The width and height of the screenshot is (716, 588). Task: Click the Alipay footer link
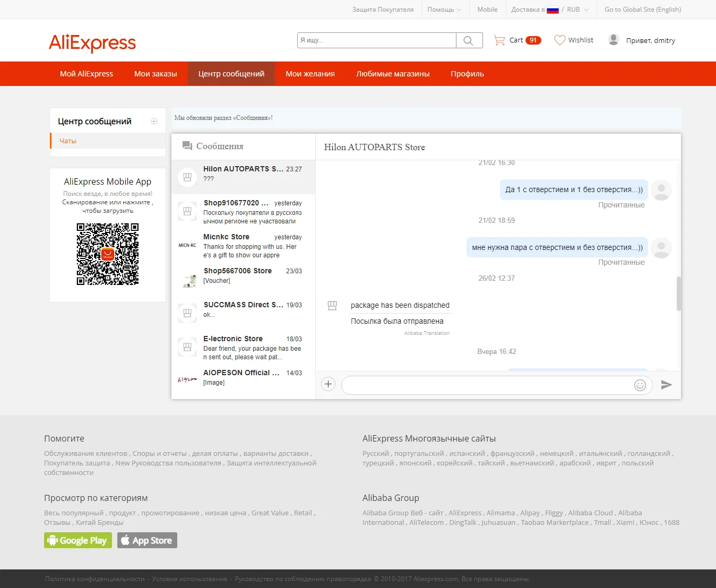pos(530,513)
